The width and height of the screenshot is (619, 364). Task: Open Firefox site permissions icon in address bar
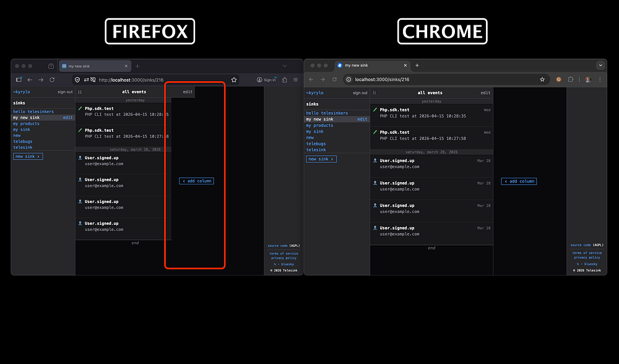click(86, 80)
